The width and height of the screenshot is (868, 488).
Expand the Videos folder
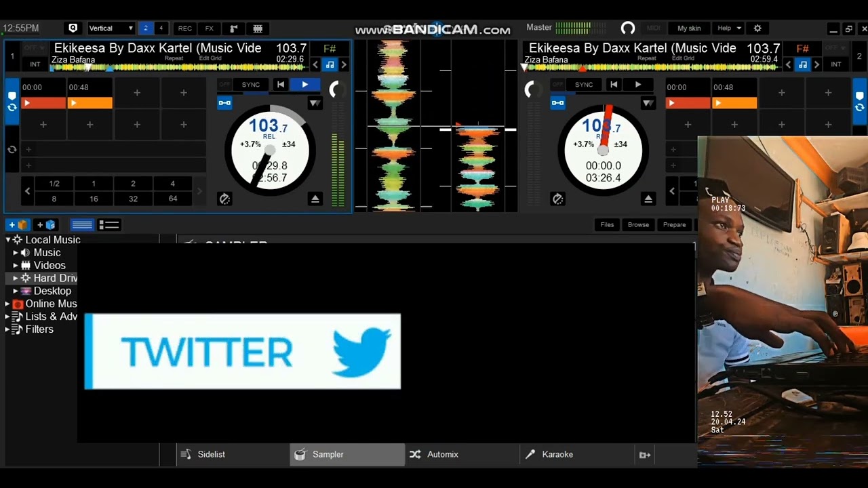(16, 266)
